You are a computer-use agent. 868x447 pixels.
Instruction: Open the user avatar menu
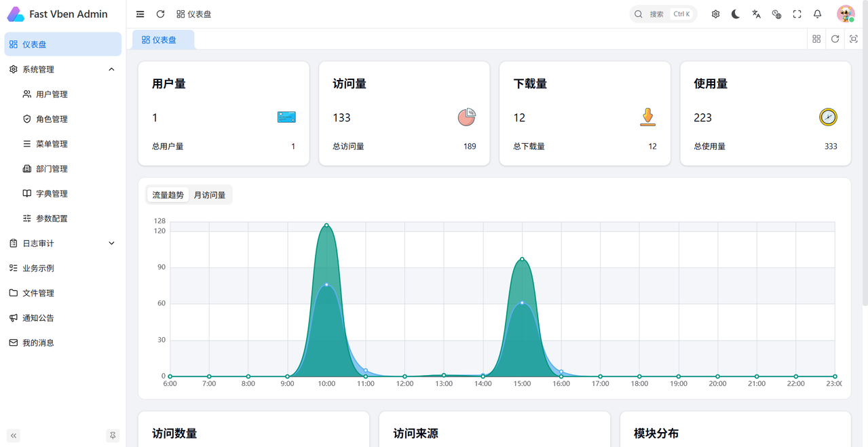coord(846,14)
